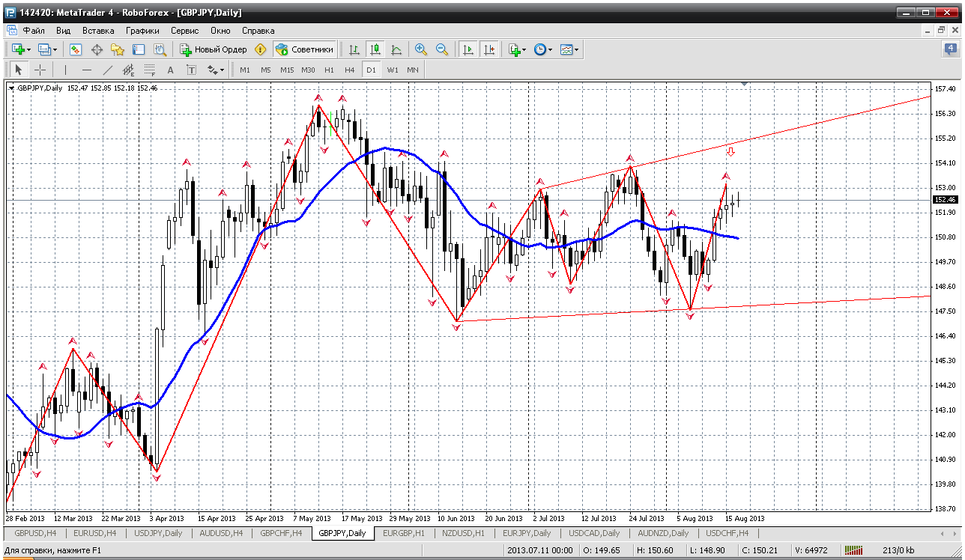
Task: Open the Сервис menu
Action: pos(184,31)
